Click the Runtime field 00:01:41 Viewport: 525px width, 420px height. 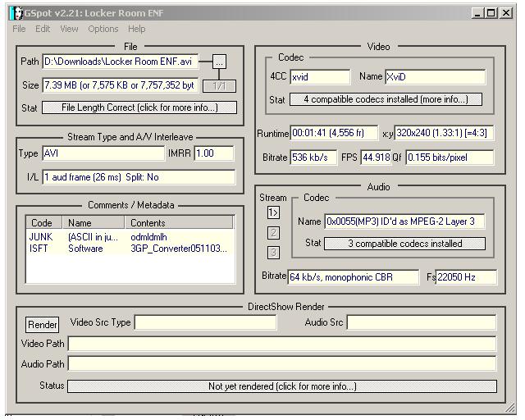334,133
